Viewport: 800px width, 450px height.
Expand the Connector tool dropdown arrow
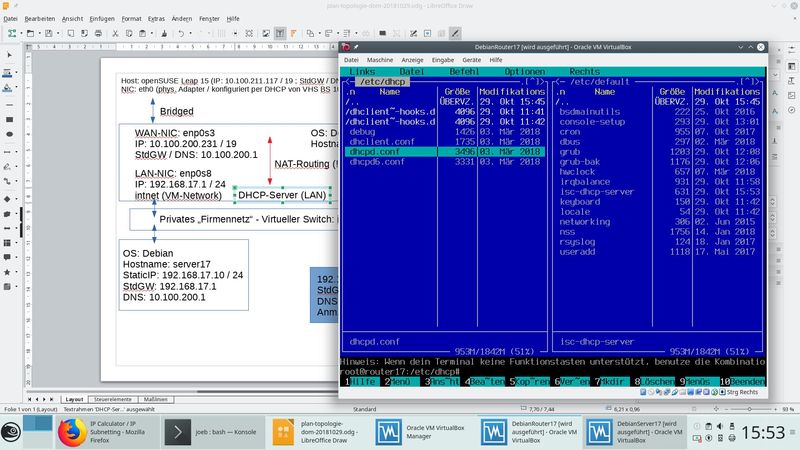click(16, 181)
